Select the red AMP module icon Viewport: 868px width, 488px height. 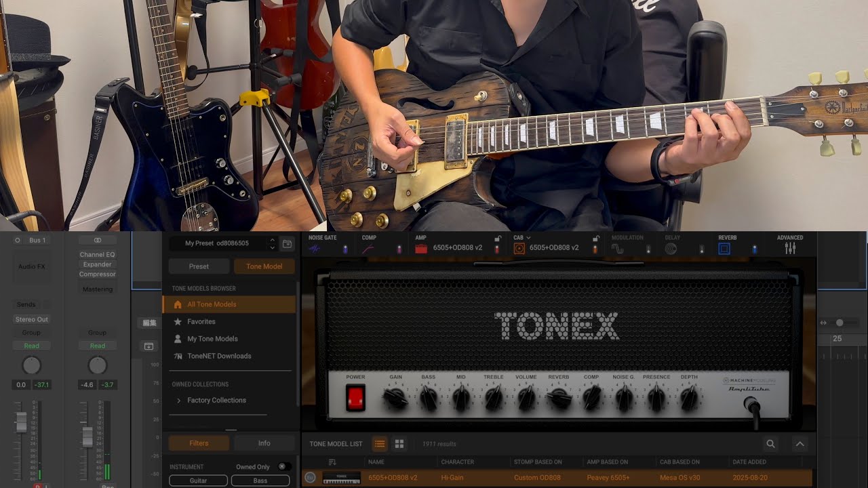(421, 249)
